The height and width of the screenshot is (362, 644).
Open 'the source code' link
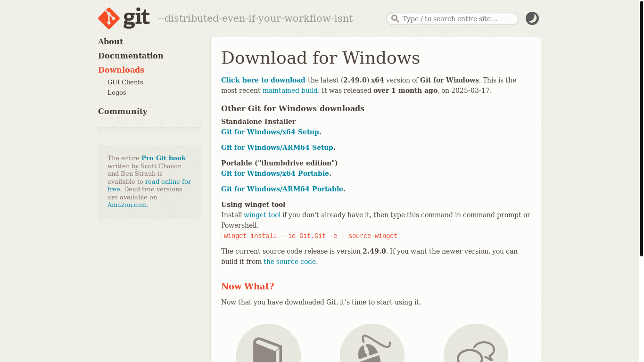(x=289, y=262)
